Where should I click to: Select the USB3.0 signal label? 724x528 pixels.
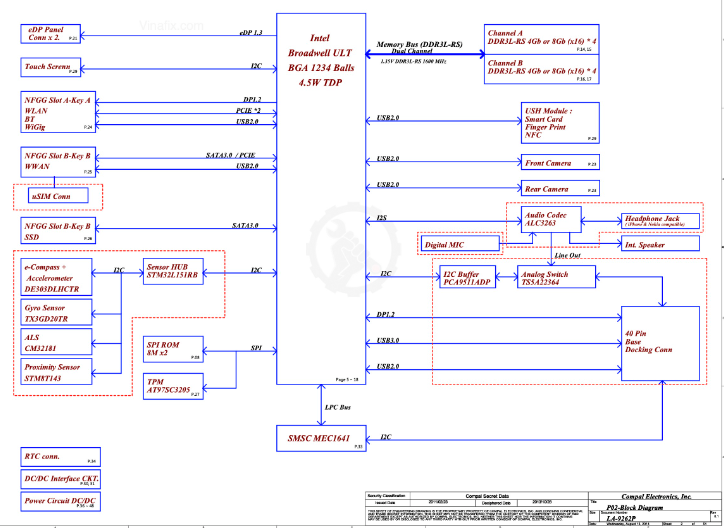click(x=388, y=341)
